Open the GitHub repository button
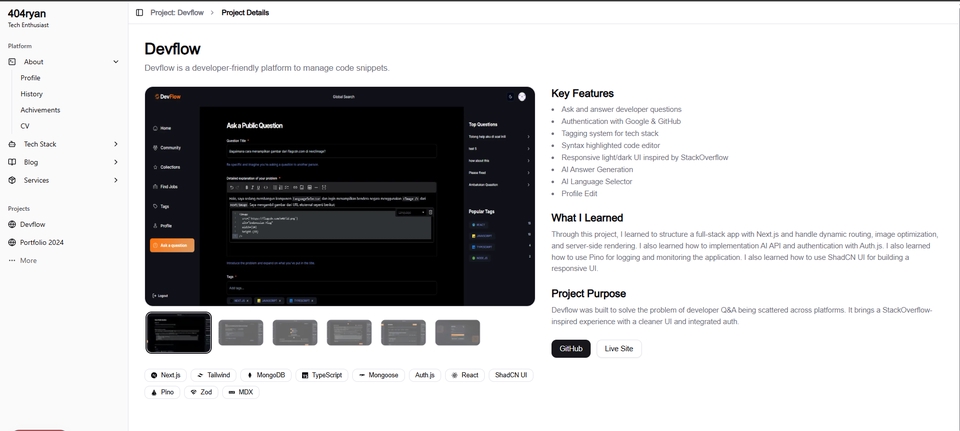This screenshot has height=431, width=960. 571,348
